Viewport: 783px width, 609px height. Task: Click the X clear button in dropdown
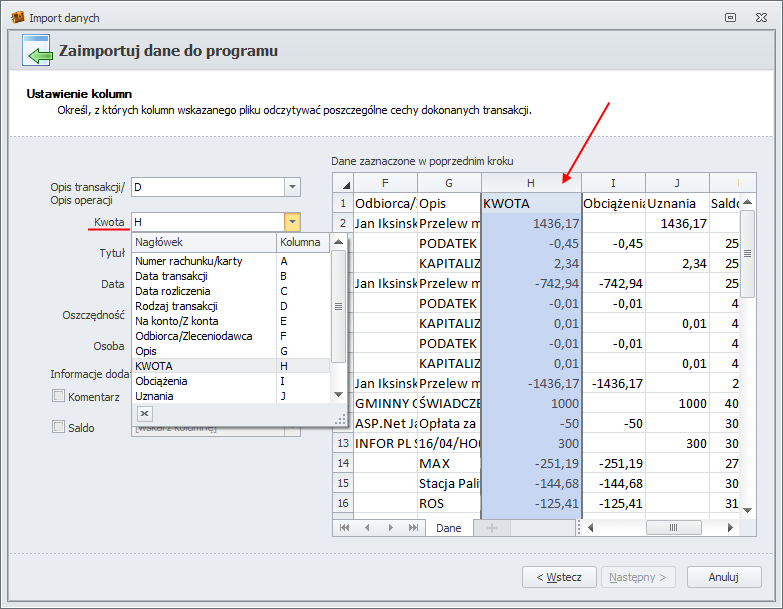pos(144,413)
